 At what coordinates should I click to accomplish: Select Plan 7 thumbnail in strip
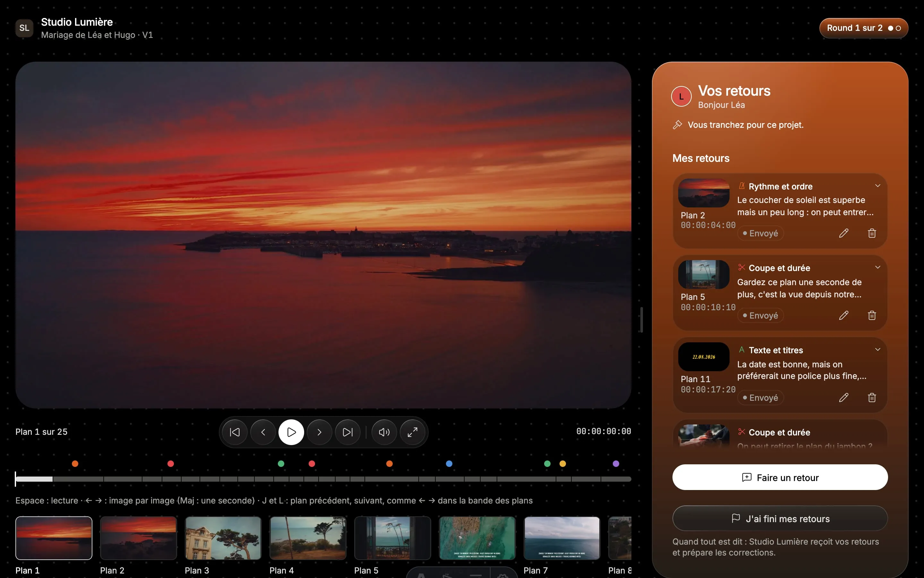562,538
